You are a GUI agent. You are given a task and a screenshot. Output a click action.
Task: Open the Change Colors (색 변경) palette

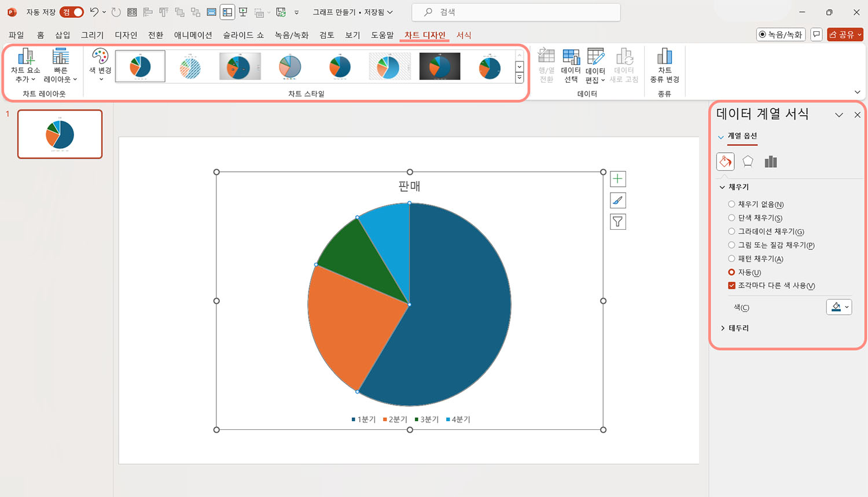click(100, 65)
